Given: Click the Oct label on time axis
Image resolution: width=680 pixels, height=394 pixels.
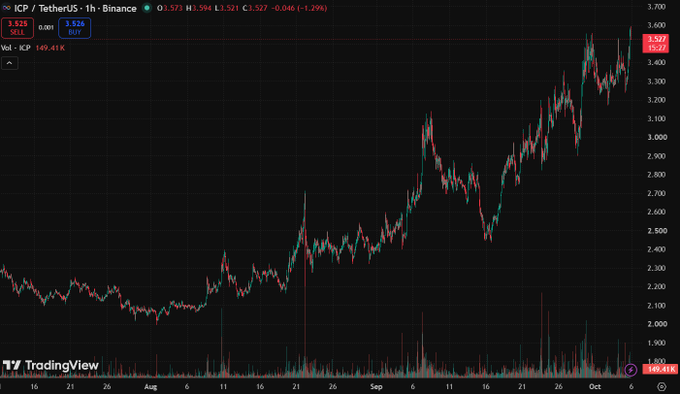Looking at the screenshot, I should (595, 387).
